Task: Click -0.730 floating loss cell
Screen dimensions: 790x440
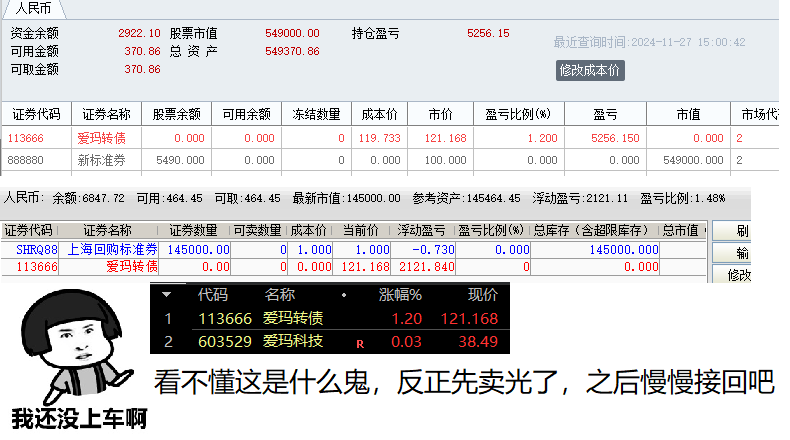Action: pyautogui.click(x=433, y=249)
